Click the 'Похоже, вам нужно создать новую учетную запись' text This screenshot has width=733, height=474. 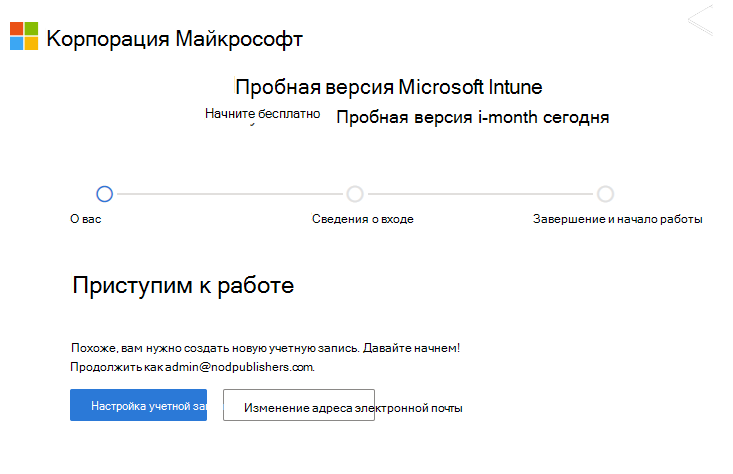[x=215, y=348]
